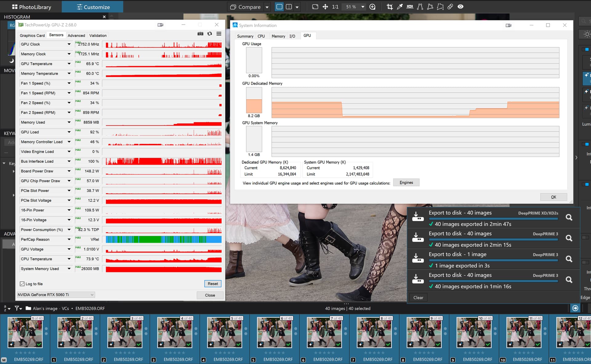Image resolution: width=591 pixels, height=364 pixels.
Task: Open the Repair eraser tool
Action: pyautogui.click(x=450, y=7)
